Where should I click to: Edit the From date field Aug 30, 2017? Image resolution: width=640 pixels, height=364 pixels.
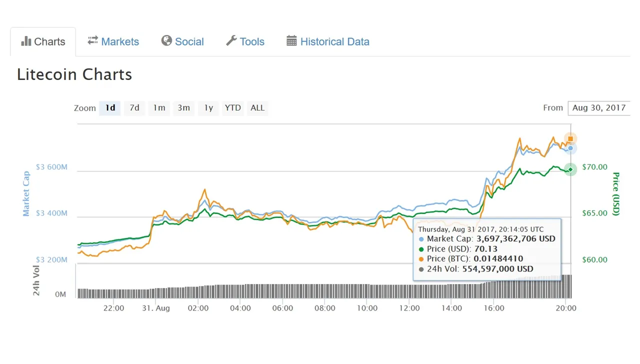(599, 108)
